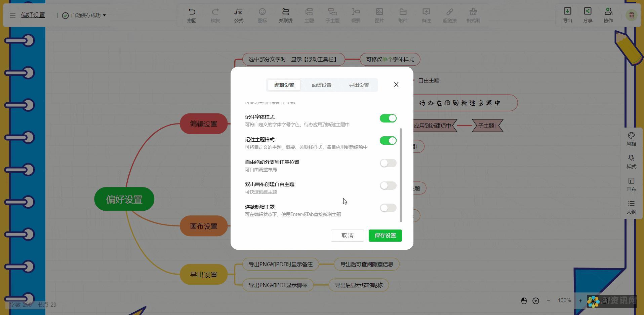Enable 自由拖动分支到任意位置 switch
Viewport: 644px width, 315px height.
388,163
